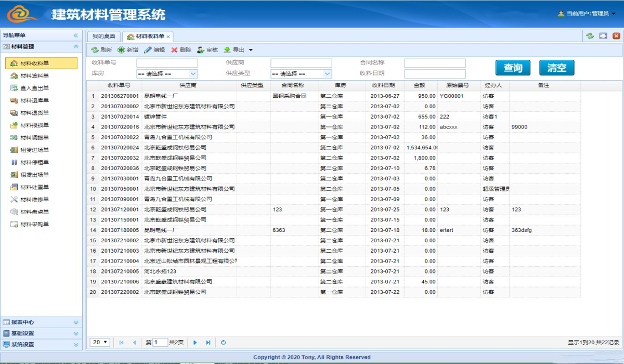The image size is (624, 364).
Task: Click the 刷新 refresh toolbar button
Action: (101, 50)
